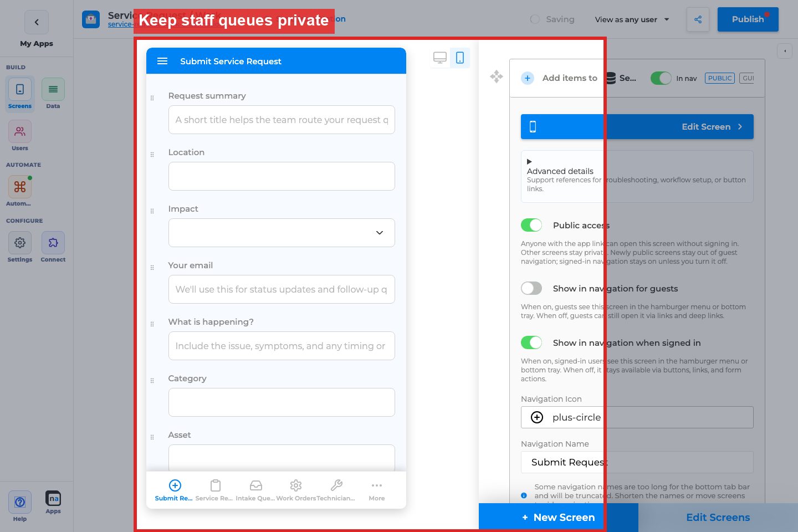Open the Connect integrations section
The width and height of the screenshot is (798, 532).
pyautogui.click(x=53, y=248)
